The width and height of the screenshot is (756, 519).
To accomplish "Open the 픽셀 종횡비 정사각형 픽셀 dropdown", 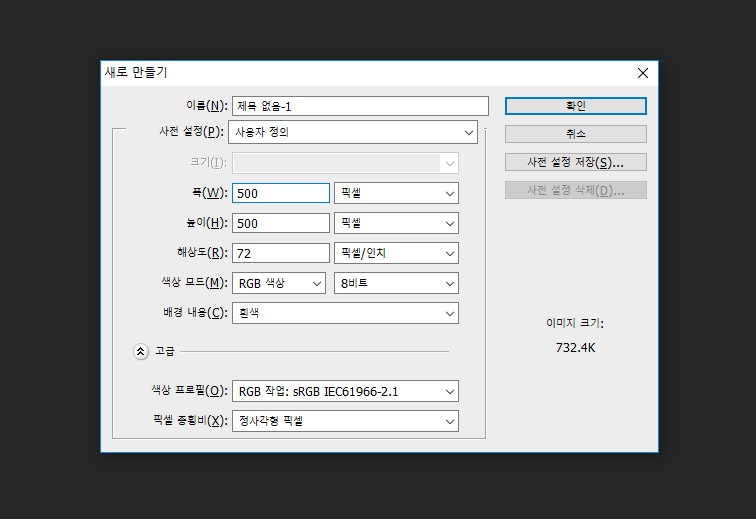I will [x=345, y=421].
